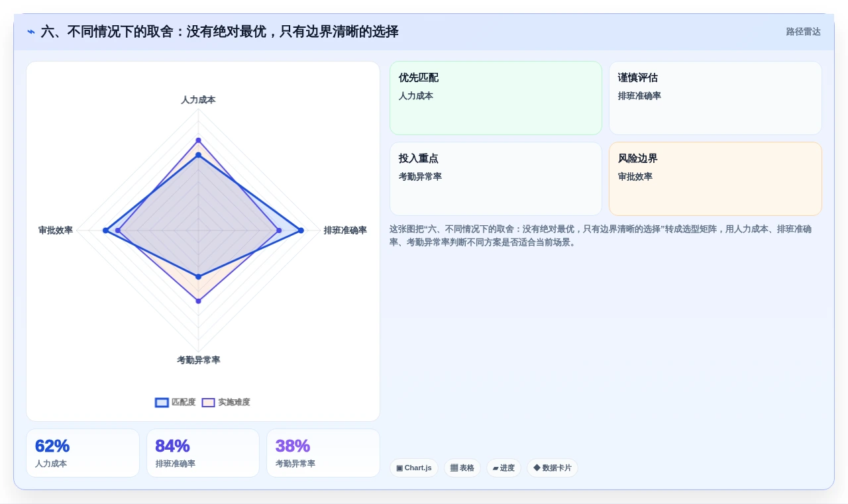Select the 进度 tag chip
848x504 pixels.
tap(503, 468)
